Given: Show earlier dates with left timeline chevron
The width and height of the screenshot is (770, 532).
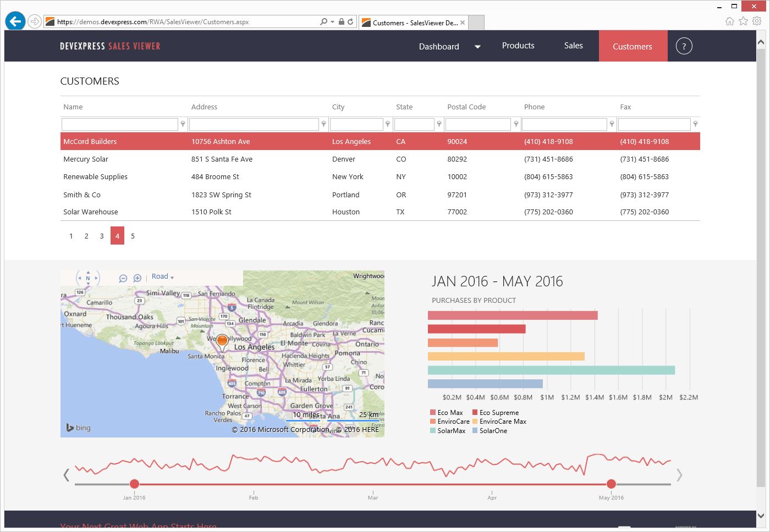Looking at the screenshot, I should click(x=67, y=475).
